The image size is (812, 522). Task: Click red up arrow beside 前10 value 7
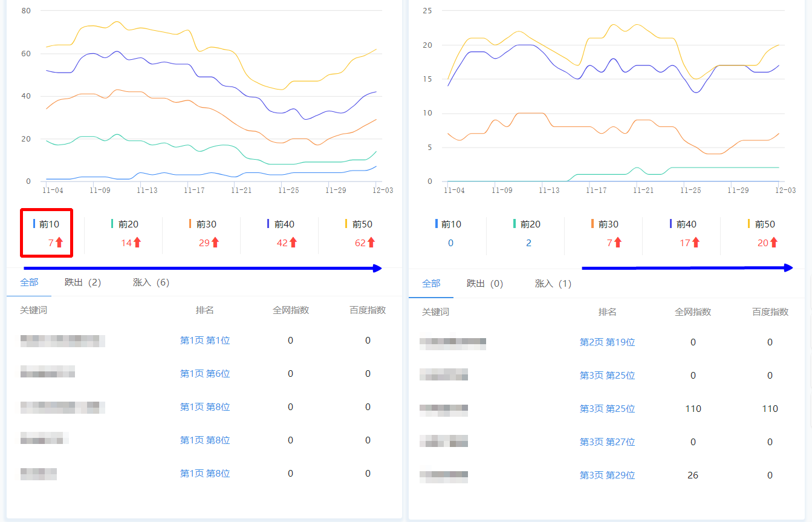pos(59,243)
